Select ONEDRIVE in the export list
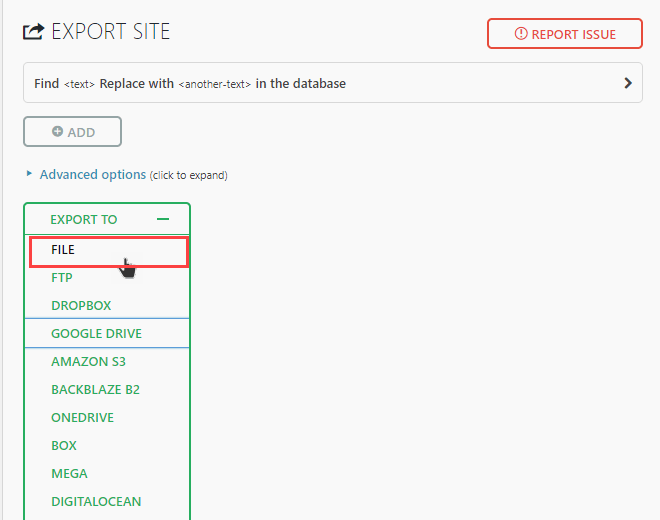The image size is (660, 520). pos(83,418)
